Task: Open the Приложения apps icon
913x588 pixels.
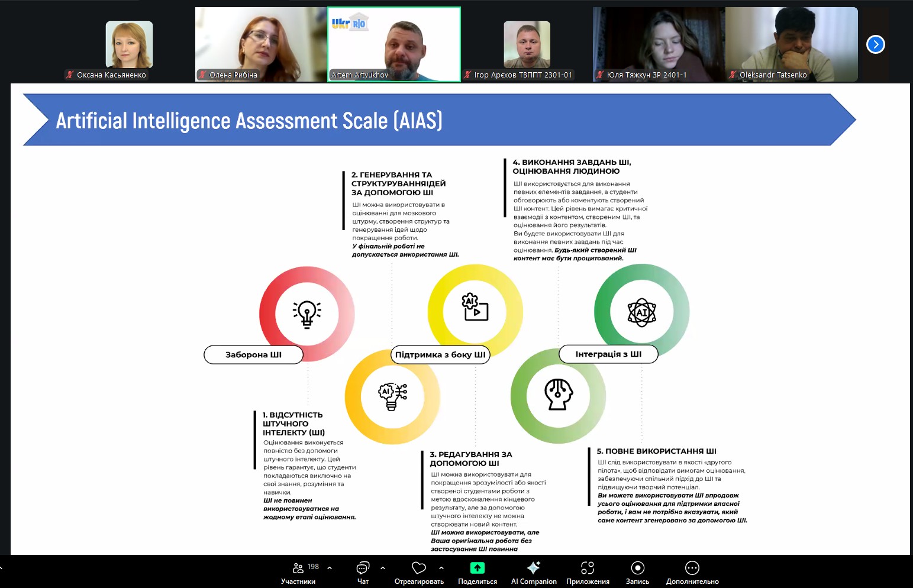Action: pyautogui.click(x=587, y=568)
